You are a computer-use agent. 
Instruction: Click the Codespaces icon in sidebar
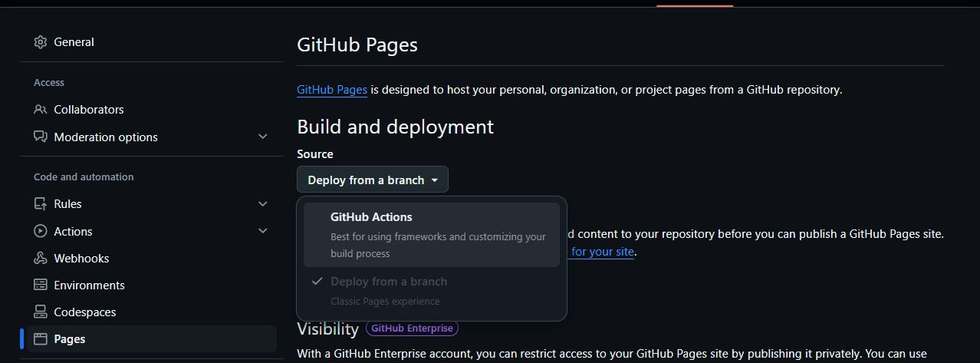click(41, 312)
